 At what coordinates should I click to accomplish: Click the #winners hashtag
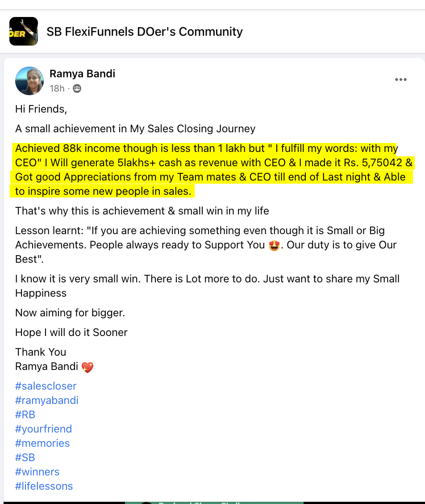pos(37,471)
